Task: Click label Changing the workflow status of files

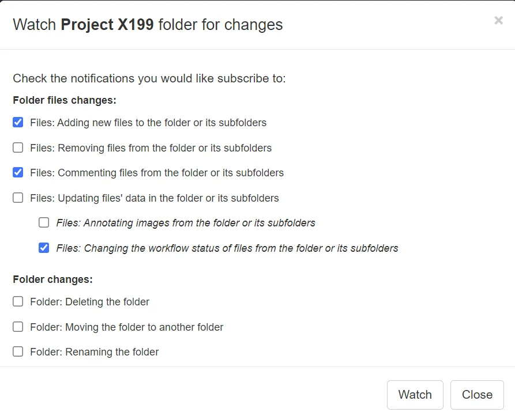Action: click(x=227, y=248)
